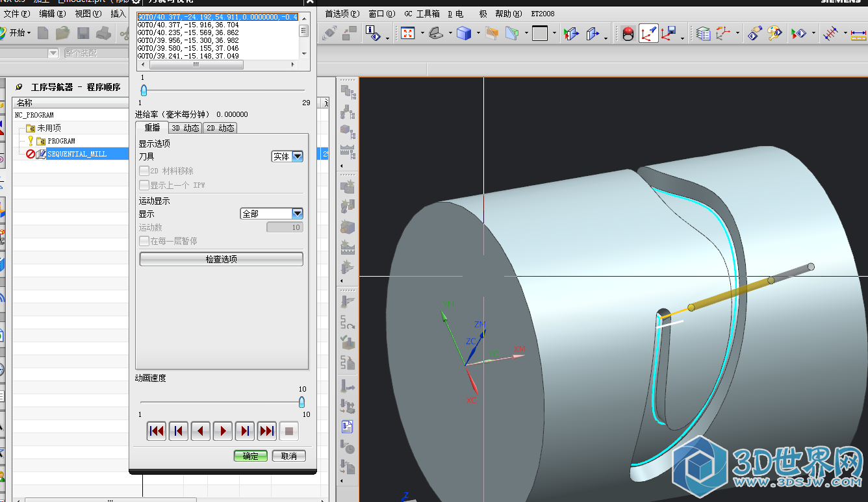Switch to the 2D 动态 tab
868x502 pixels.
pyautogui.click(x=220, y=128)
